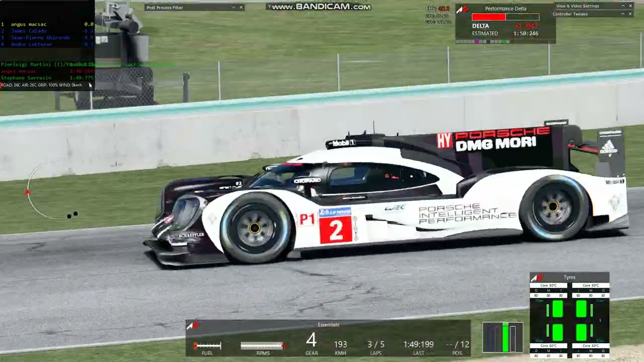Image resolution: width=644 pixels, height=362 pixels.
Task: Click the Tyres panel title
Action: (570, 277)
